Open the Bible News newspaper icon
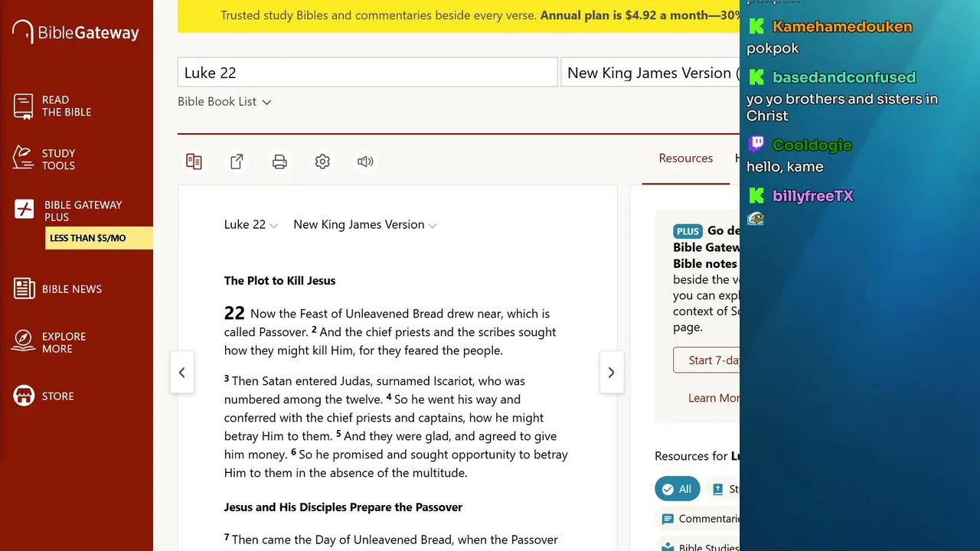The width and height of the screenshot is (980, 551). (24, 289)
